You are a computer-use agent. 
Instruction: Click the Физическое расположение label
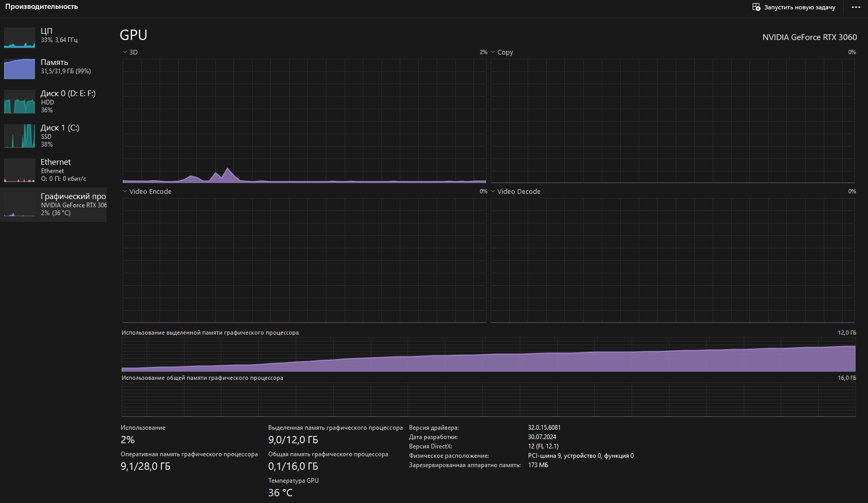[449, 456]
